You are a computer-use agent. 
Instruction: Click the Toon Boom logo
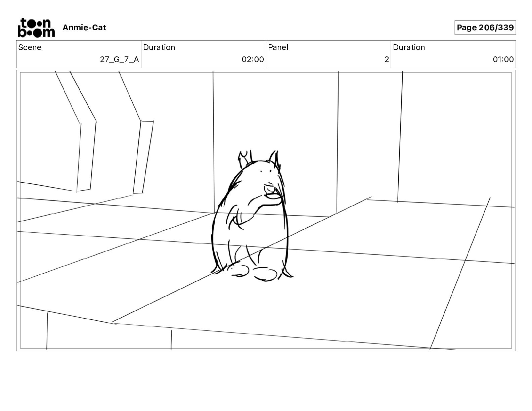(36, 28)
